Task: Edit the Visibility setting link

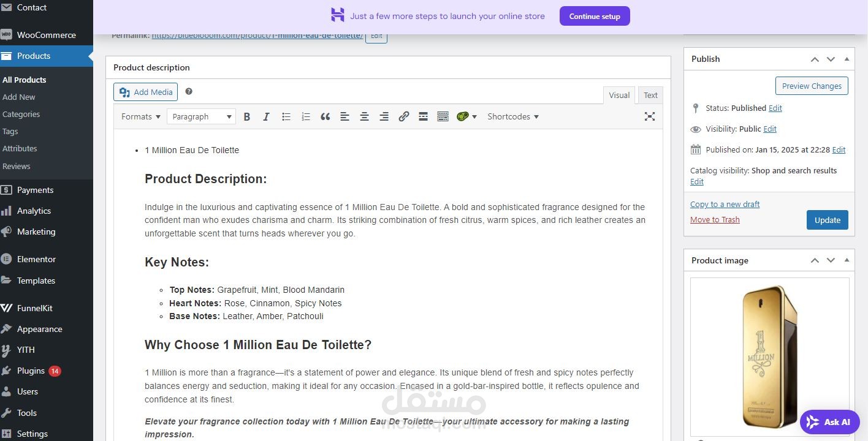Action: [770, 129]
